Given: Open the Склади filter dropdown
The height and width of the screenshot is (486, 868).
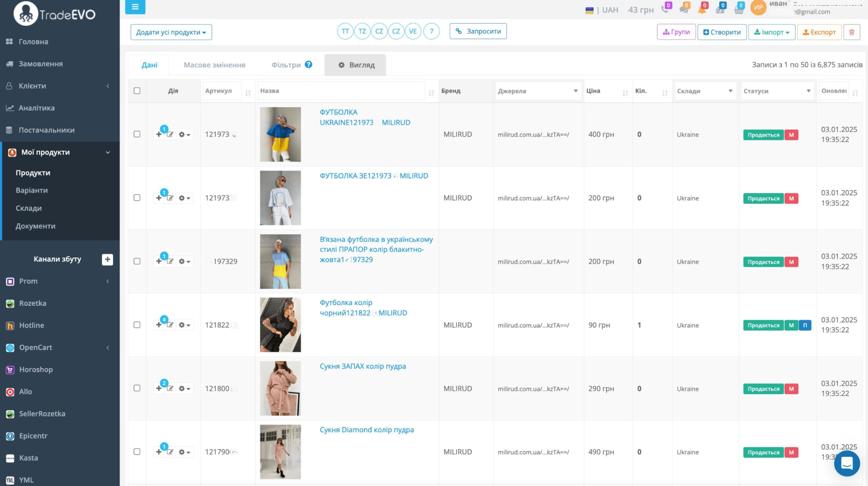Looking at the screenshot, I should (x=705, y=91).
